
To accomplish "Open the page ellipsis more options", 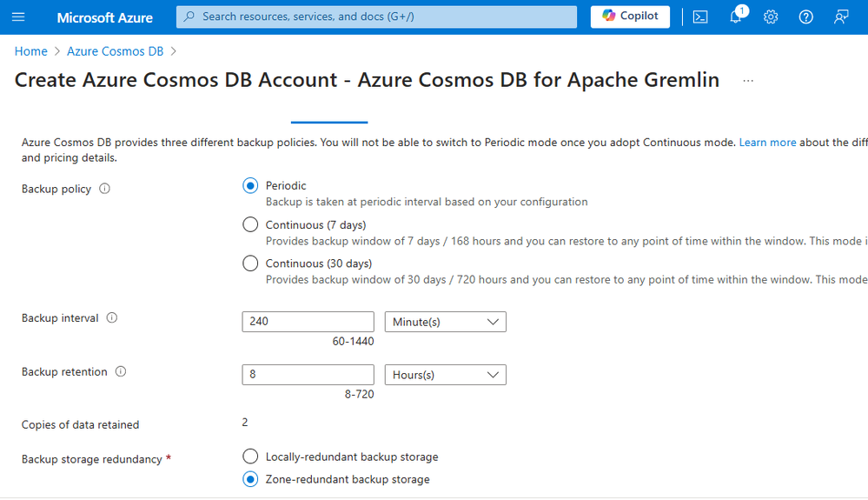I will coord(748,81).
